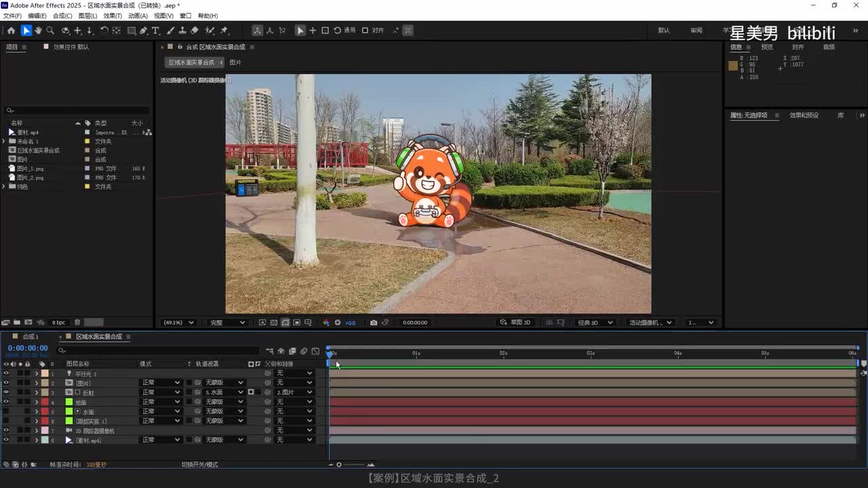Image resolution: width=868 pixels, height=488 pixels.
Task: Open the Graph Editor icon
Action: tap(315, 351)
